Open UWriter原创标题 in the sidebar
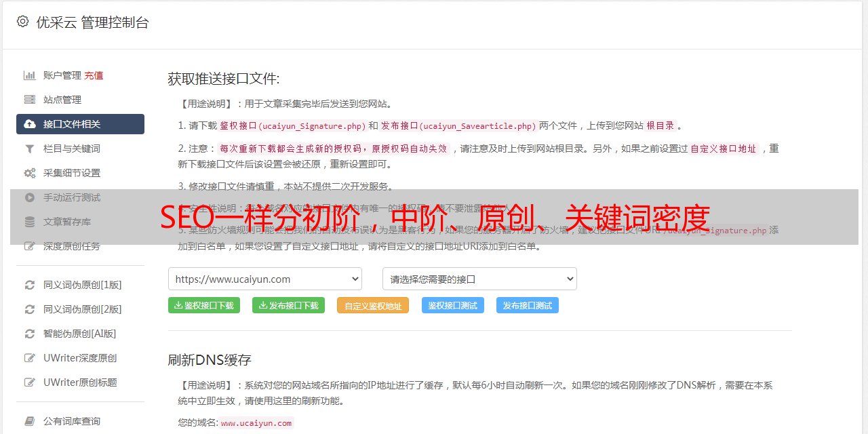868x434 pixels. click(80, 382)
